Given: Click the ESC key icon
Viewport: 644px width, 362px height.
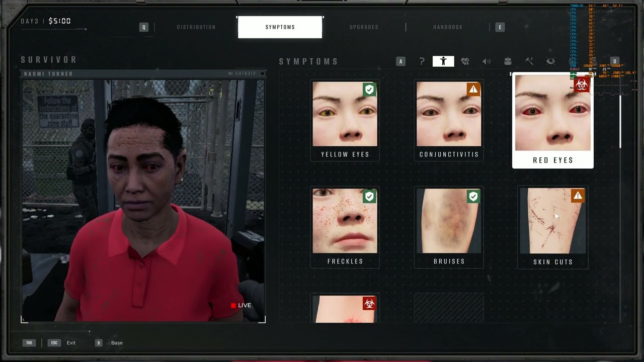Looking at the screenshot, I should tap(54, 343).
